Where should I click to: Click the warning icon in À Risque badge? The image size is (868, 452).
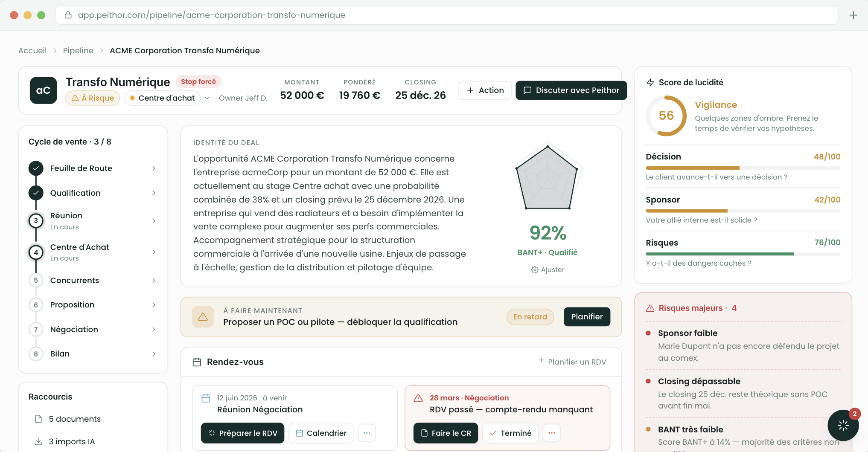[x=75, y=98]
